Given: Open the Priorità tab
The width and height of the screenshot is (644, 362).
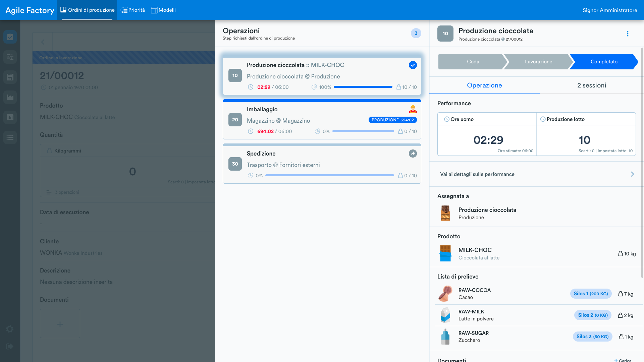Looking at the screenshot, I should tap(133, 10).
